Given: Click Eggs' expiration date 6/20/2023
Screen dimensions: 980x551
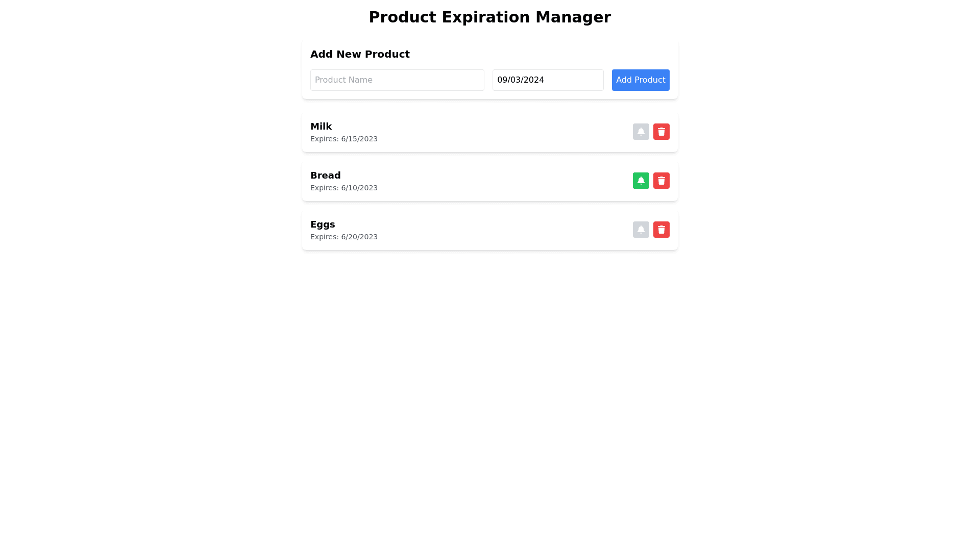Looking at the screenshot, I should [359, 237].
